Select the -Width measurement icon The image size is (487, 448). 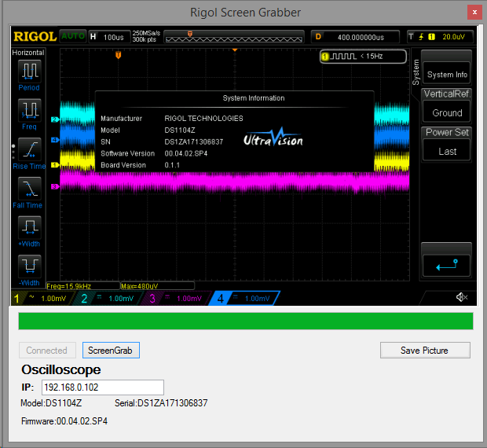point(30,266)
